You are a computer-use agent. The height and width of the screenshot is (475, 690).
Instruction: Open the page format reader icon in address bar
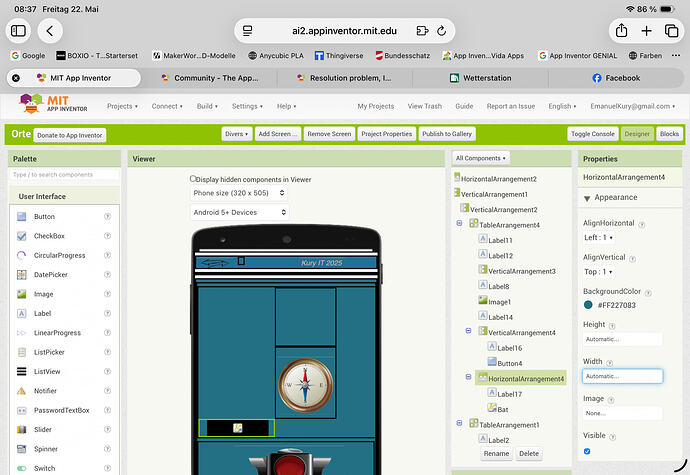coord(248,31)
